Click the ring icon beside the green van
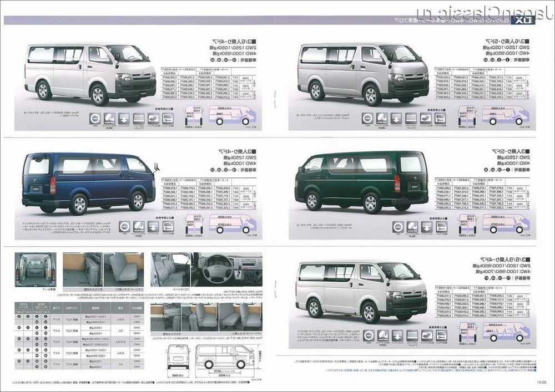The image size is (555, 392). point(398,227)
